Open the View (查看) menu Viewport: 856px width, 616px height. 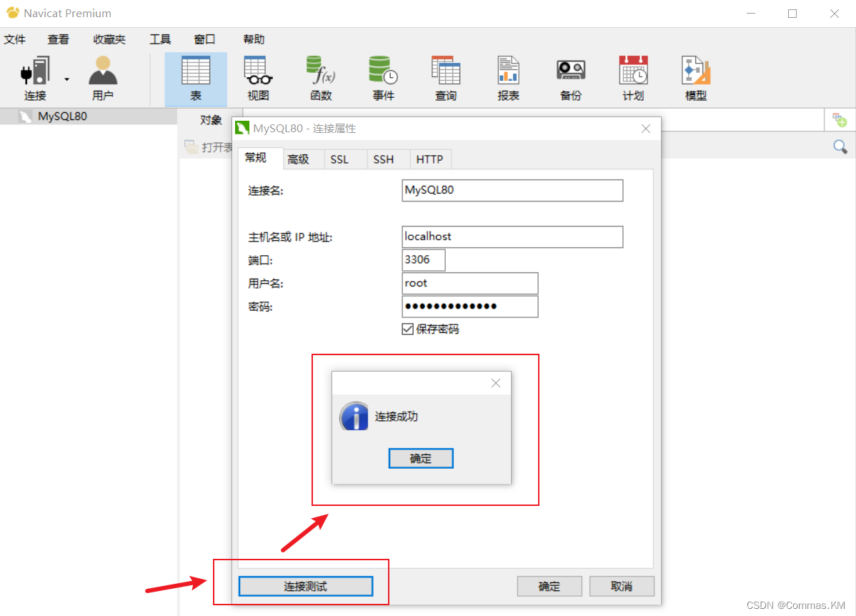59,39
